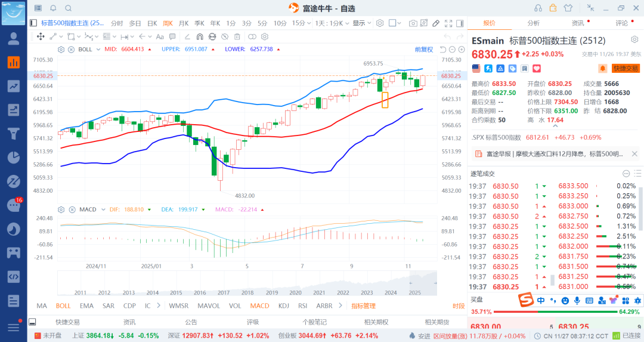Open stock detail settings gear

(634, 39)
